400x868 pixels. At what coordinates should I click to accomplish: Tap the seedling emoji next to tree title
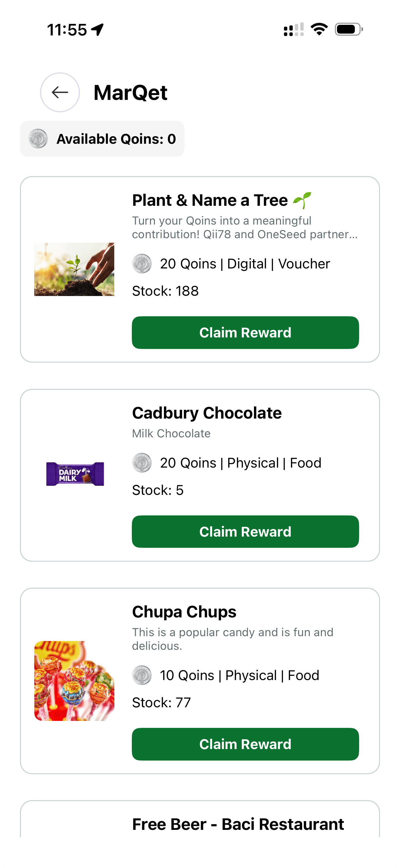(302, 200)
